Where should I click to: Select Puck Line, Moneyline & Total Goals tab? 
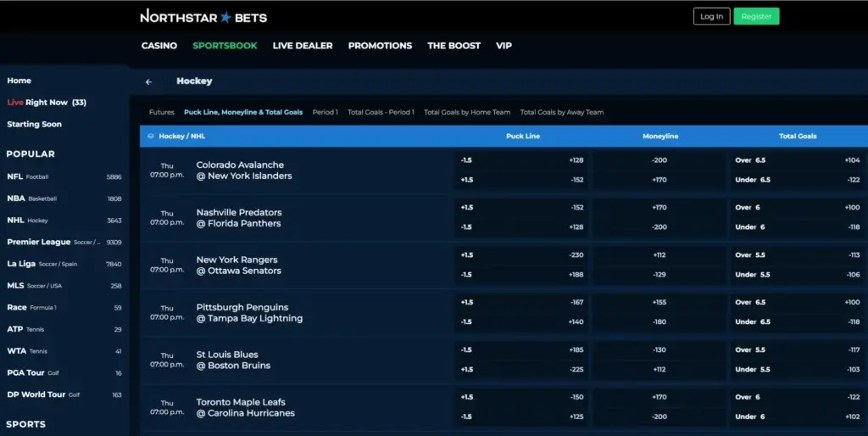tap(243, 112)
